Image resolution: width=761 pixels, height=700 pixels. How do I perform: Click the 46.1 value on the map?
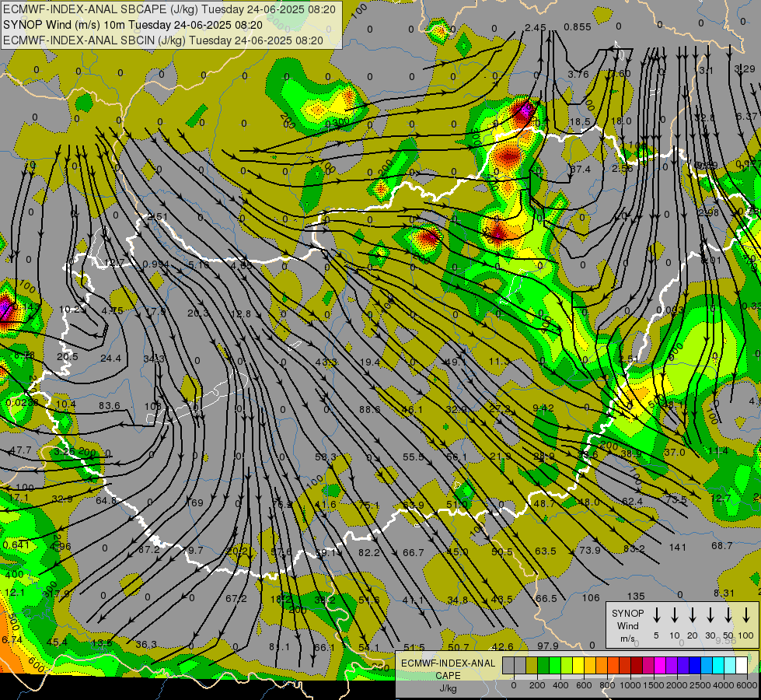412,410
